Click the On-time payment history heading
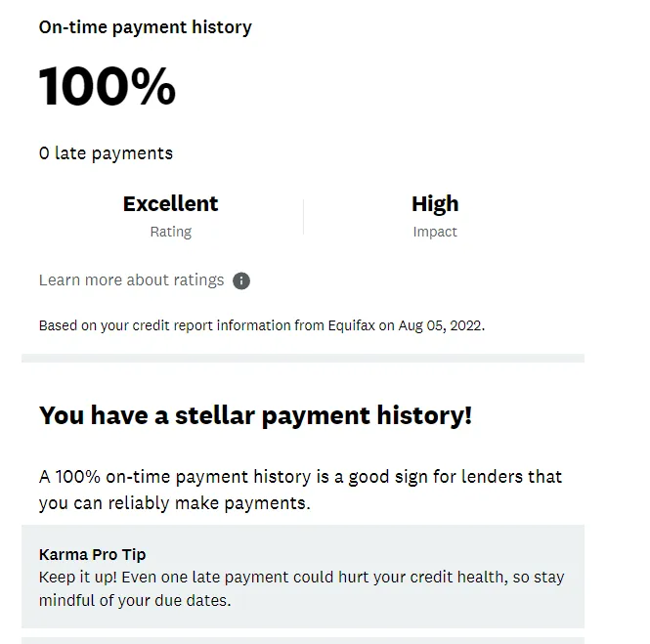 pyautogui.click(x=145, y=27)
